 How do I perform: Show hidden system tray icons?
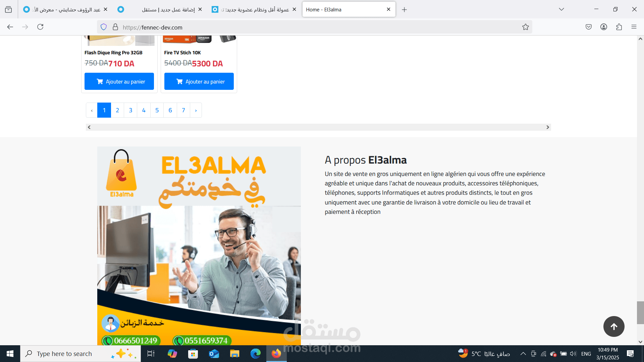point(523,354)
